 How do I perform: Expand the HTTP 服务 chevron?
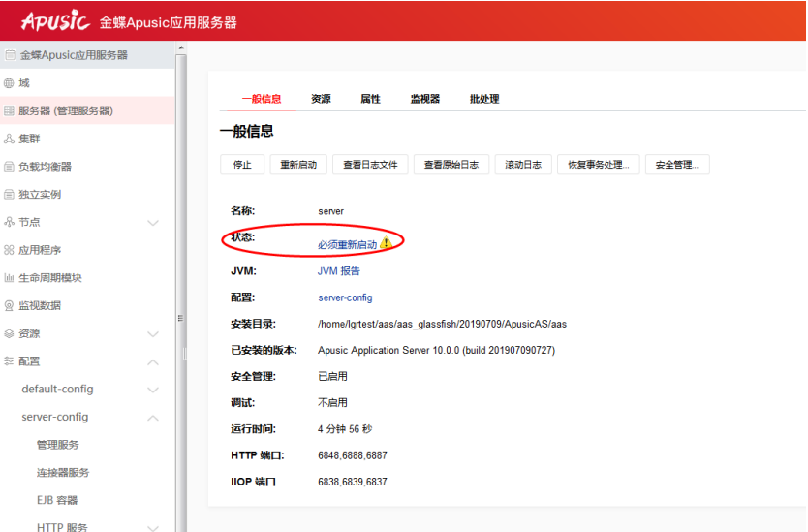pos(153,528)
